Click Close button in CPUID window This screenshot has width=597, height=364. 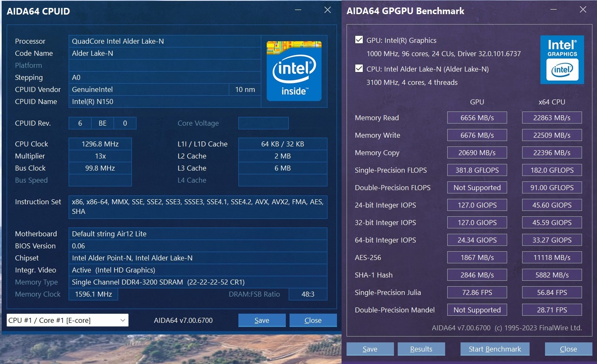(x=313, y=320)
